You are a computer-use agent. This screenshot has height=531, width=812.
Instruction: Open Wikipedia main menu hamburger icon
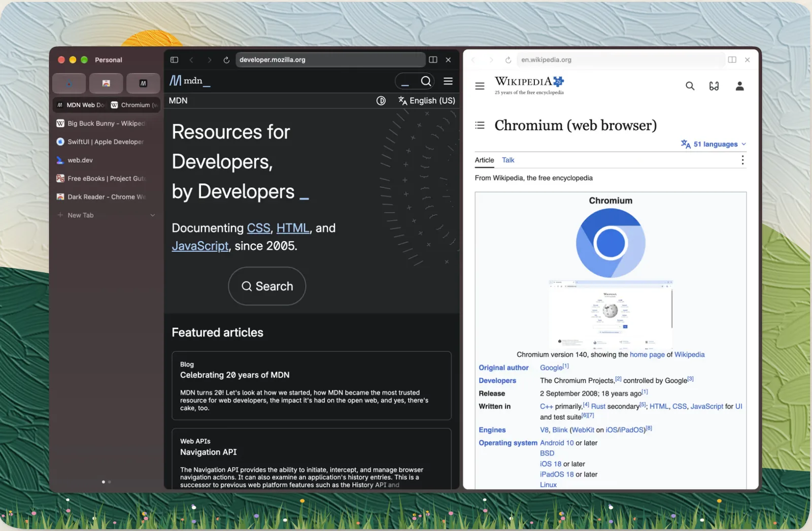480,86
